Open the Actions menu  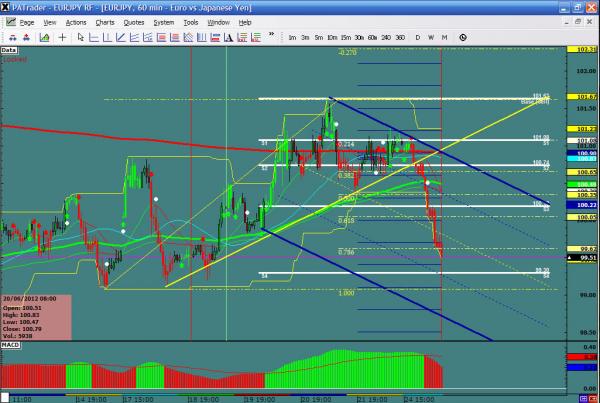coord(74,21)
